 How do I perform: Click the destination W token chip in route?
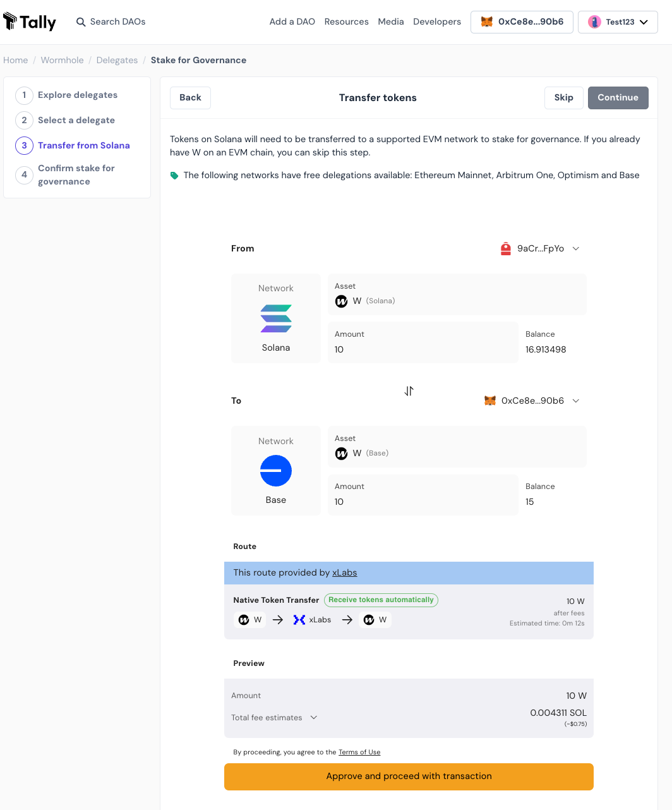coord(375,620)
